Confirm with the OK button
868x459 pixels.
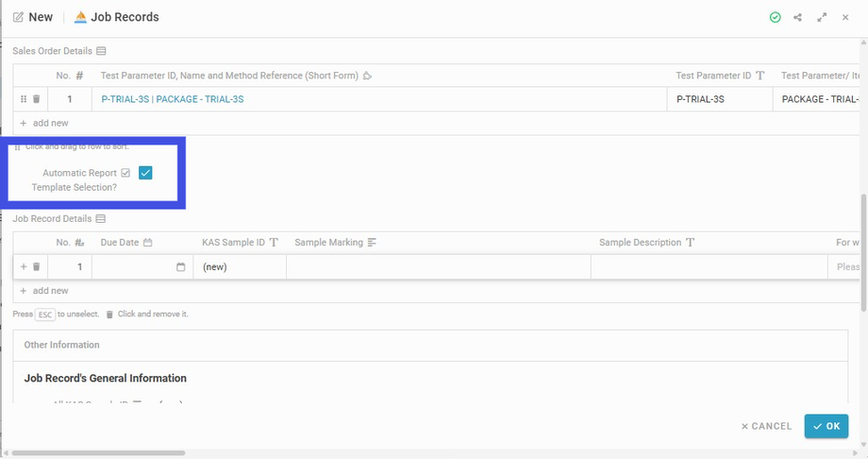point(826,426)
